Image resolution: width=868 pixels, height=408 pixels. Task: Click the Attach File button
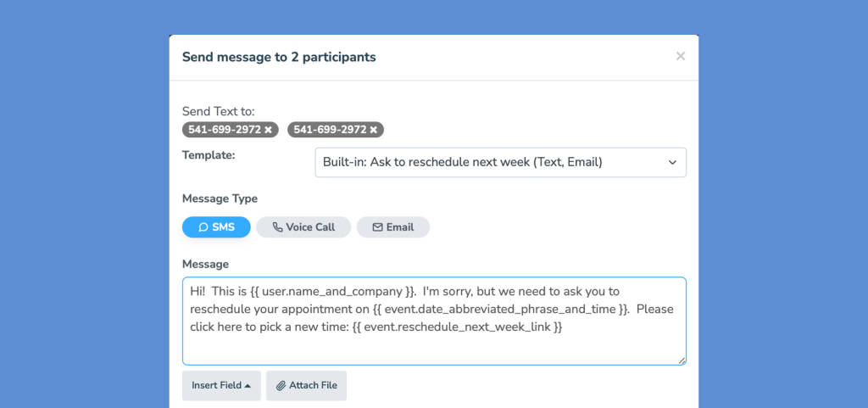(x=306, y=385)
